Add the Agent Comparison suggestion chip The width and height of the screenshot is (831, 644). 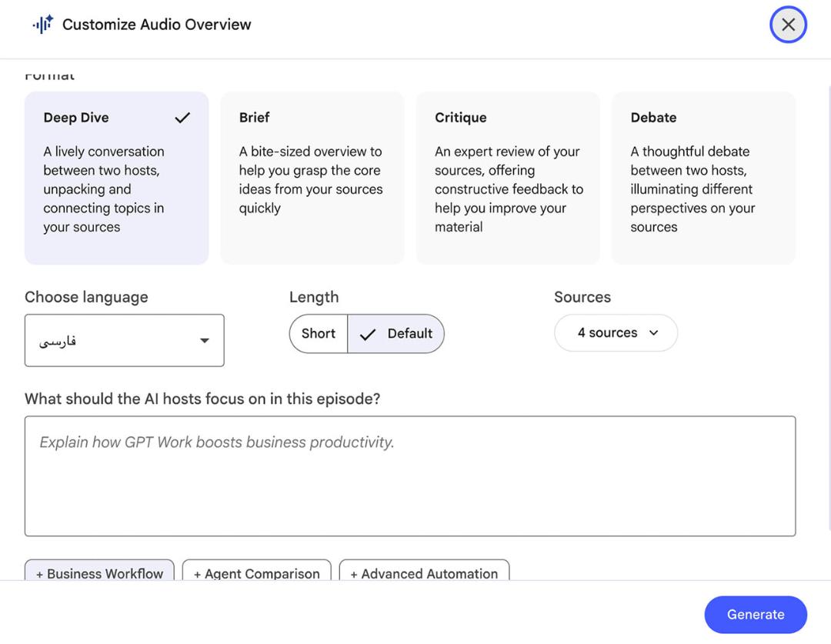[256, 571]
